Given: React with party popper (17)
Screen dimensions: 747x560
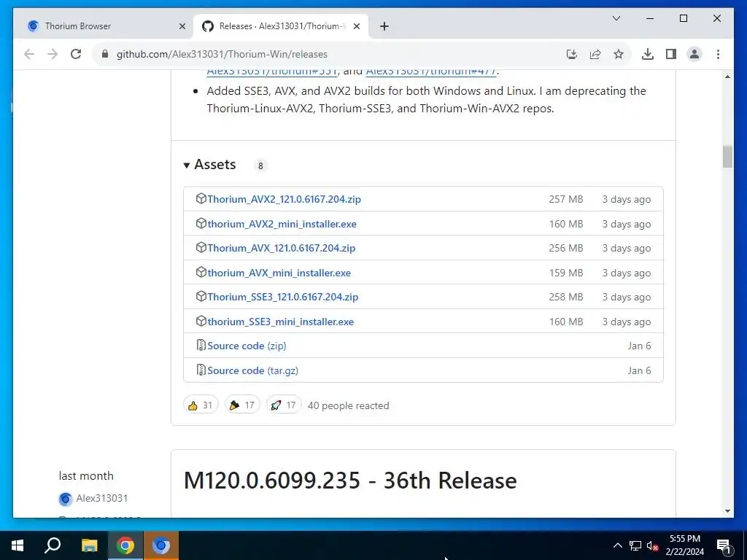Looking at the screenshot, I should tap(242, 405).
